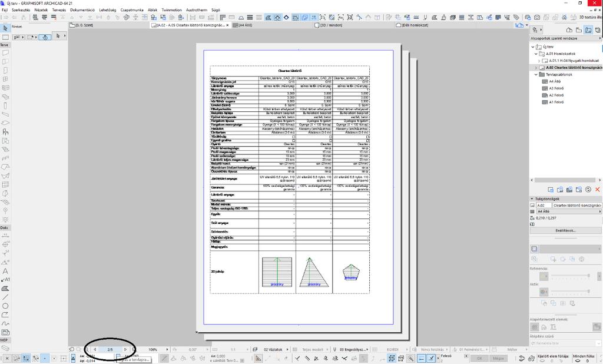Pick the Line drawing tool

point(5,297)
